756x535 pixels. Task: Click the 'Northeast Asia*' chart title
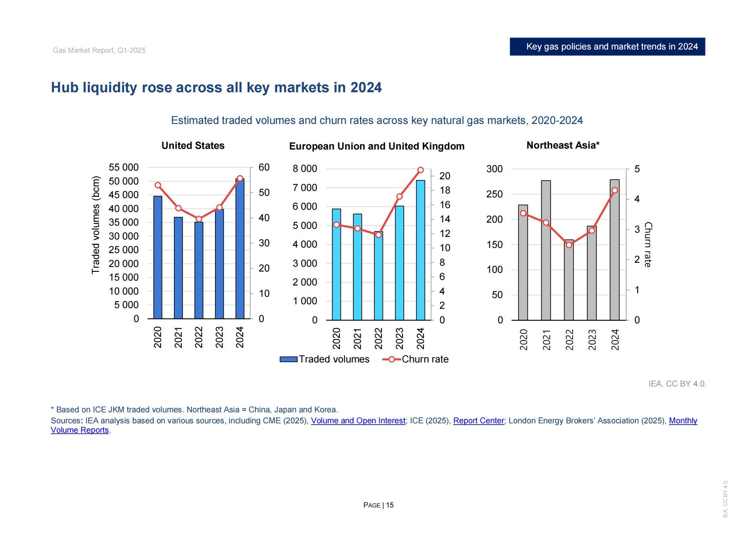(563, 145)
